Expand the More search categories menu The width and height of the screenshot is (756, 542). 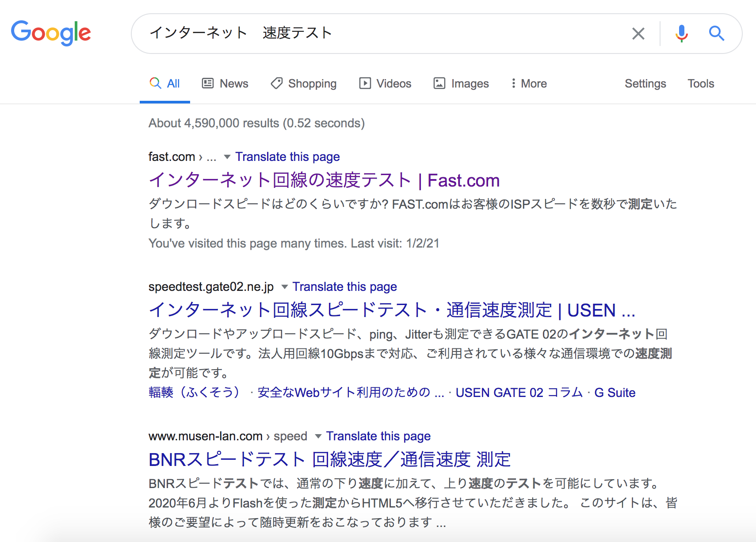tap(529, 84)
